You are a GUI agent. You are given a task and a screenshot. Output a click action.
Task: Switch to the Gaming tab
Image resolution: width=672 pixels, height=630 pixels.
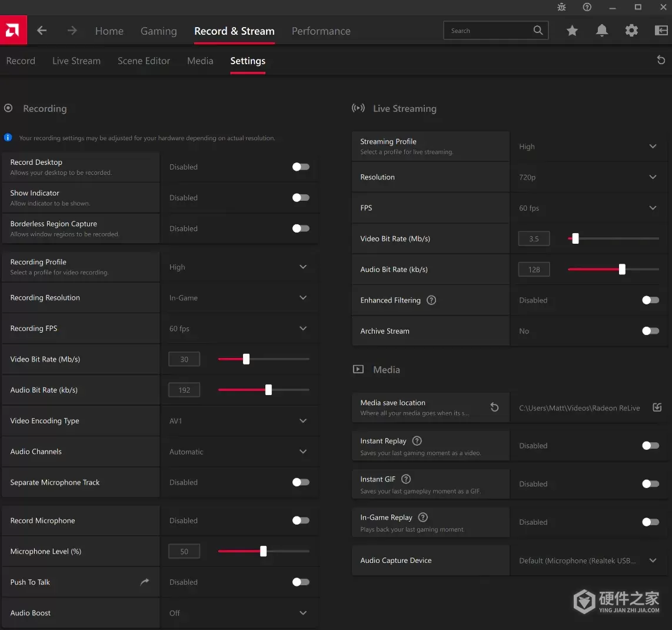(158, 31)
